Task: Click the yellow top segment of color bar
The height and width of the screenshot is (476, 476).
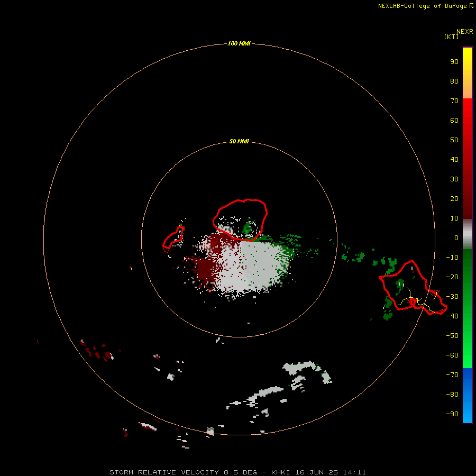Action: pyautogui.click(x=467, y=73)
